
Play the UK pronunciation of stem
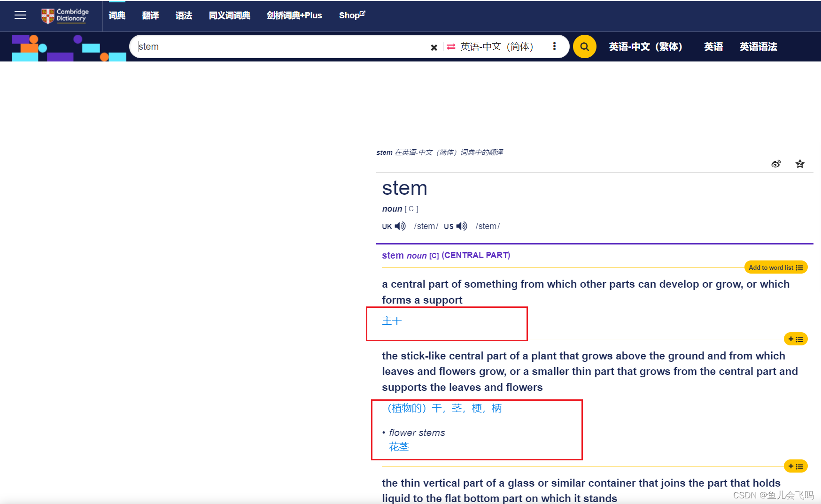pyautogui.click(x=401, y=226)
